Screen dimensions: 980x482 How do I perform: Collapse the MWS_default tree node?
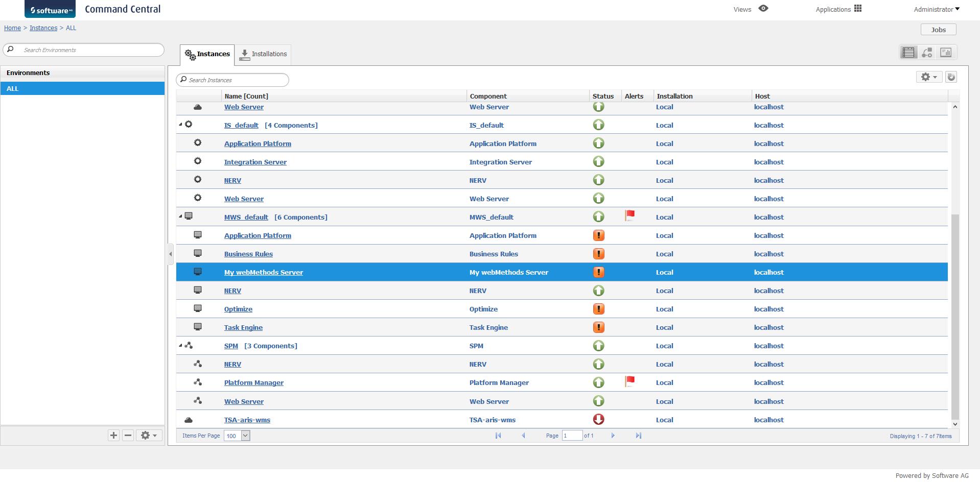pos(180,216)
